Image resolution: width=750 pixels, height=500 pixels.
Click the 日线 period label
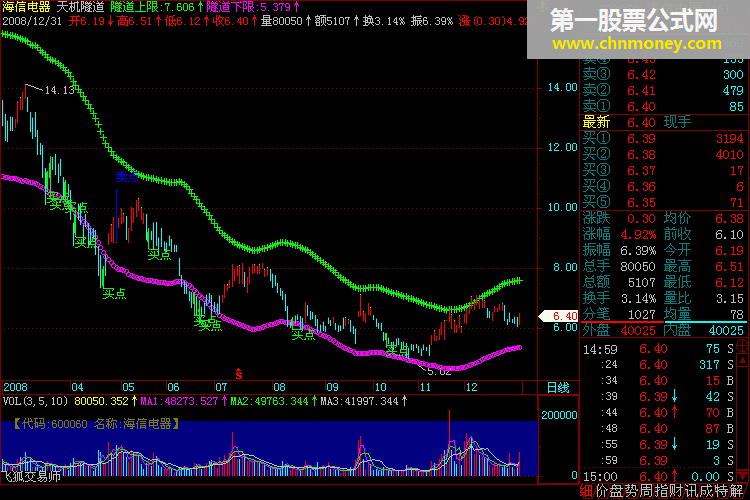(x=558, y=388)
